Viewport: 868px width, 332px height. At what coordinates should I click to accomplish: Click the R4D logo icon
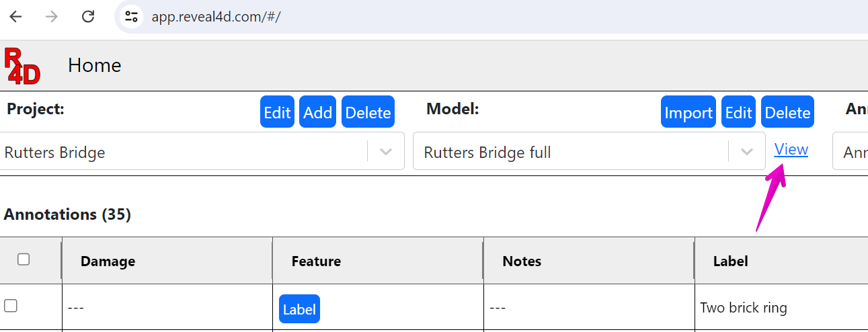(22, 66)
